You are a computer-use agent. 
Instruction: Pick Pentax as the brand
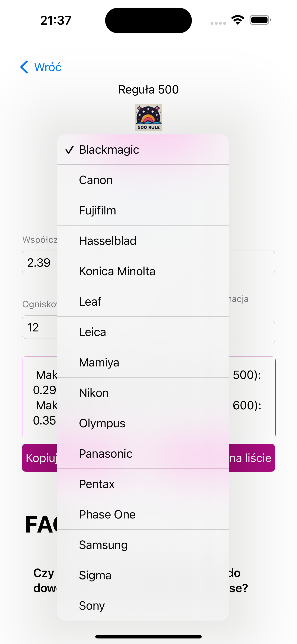pyautogui.click(x=143, y=484)
